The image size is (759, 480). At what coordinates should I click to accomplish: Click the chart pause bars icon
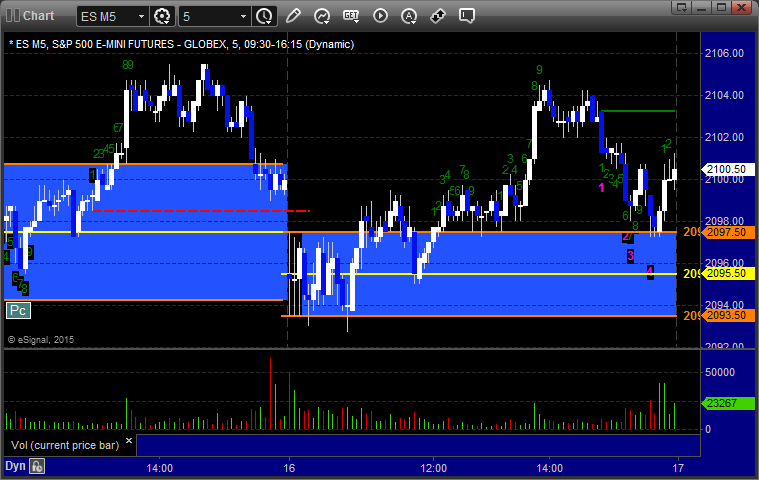tap(13, 15)
